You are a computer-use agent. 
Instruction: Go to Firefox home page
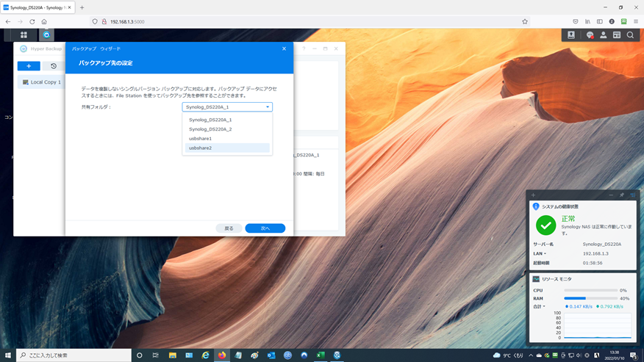[x=44, y=22]
